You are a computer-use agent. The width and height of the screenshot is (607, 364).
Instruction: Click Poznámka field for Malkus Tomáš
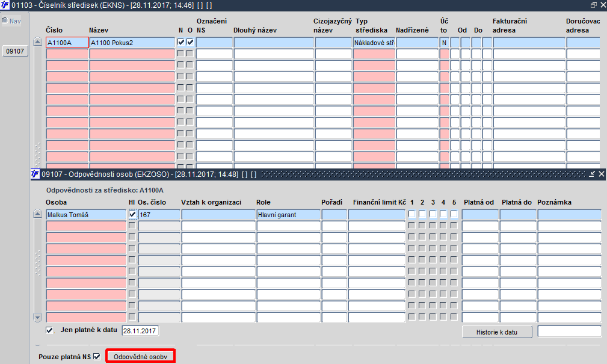[570, 215]
